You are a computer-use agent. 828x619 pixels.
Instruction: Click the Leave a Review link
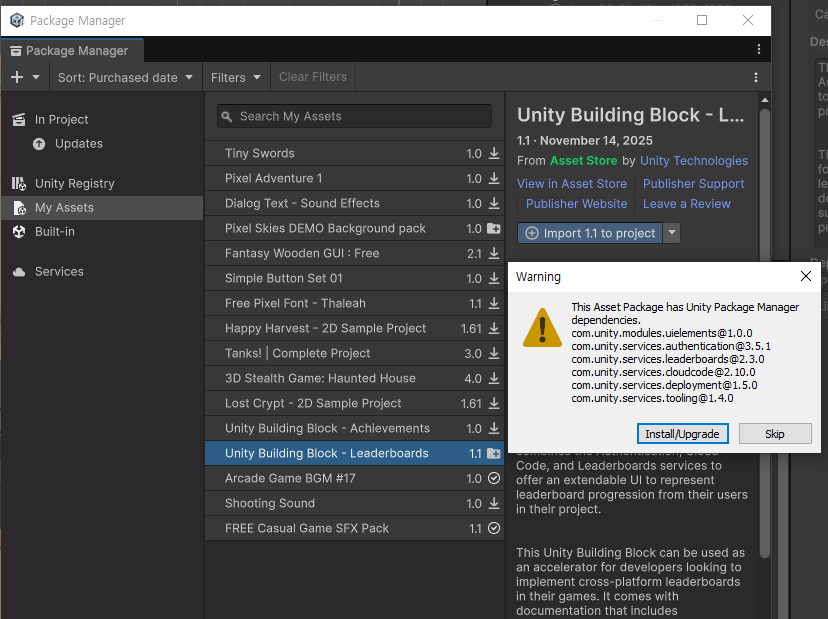pos(686,204)
